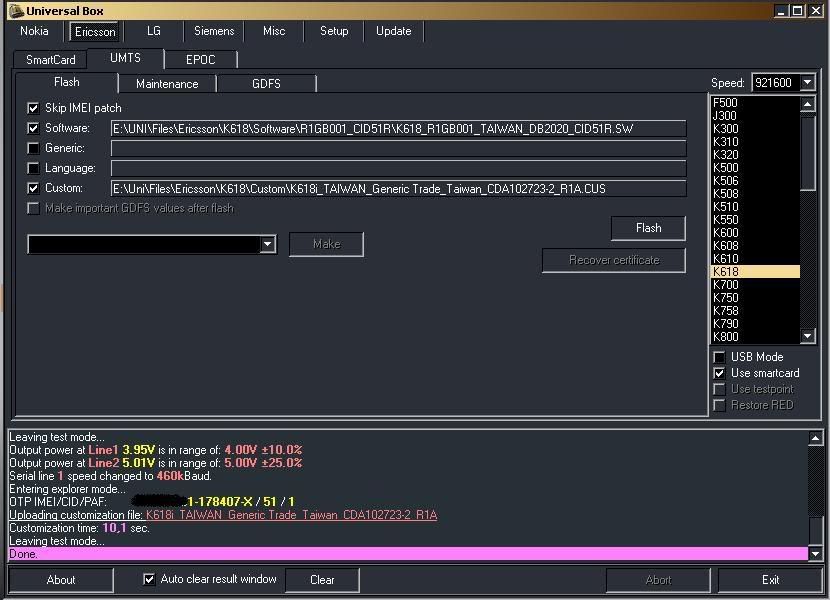Select the Flash inner tab

67,82
